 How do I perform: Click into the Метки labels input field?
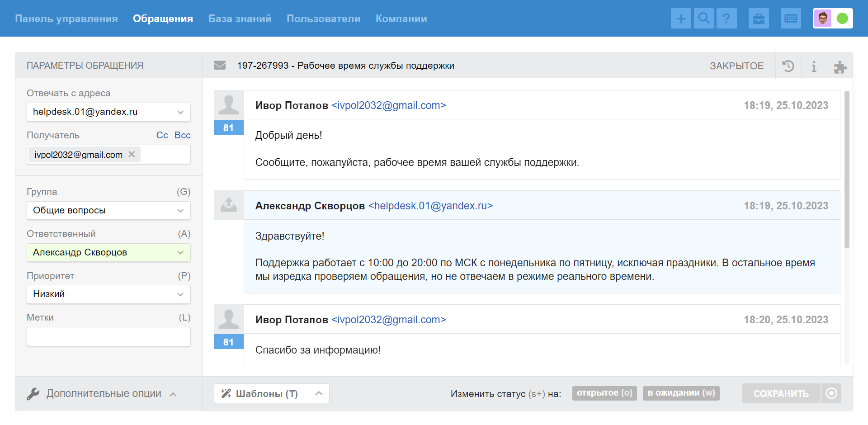[108, 337]
